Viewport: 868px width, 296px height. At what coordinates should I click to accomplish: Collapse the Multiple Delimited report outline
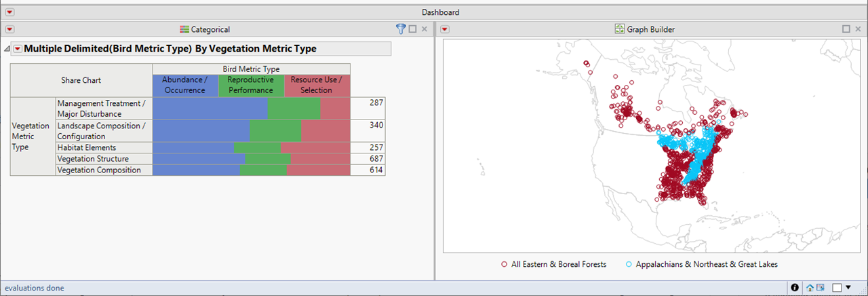[7, 49]
